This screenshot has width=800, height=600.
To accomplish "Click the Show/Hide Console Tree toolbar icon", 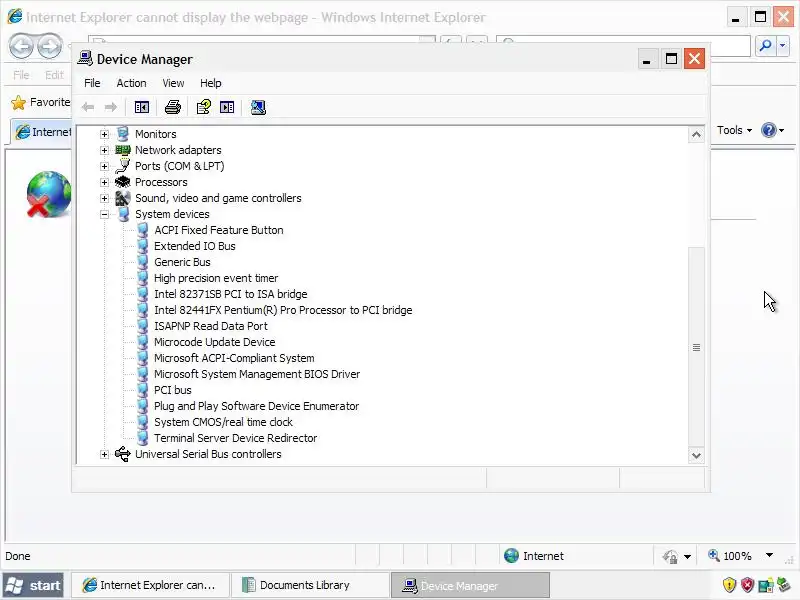I will pyautogui.click(x=141, y=107).
